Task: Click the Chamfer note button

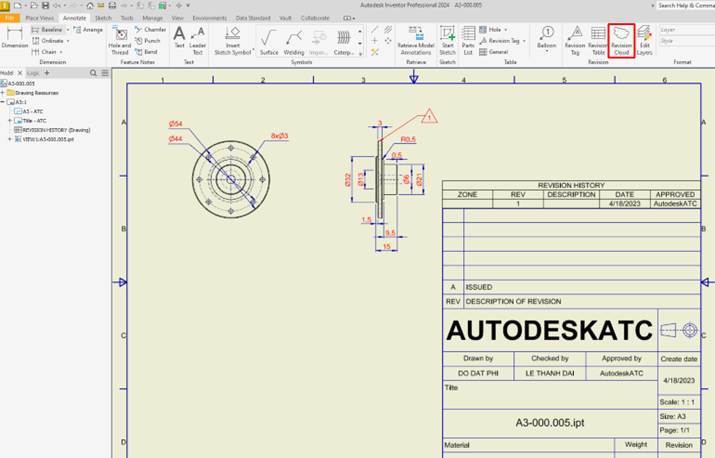Action: point(150,30)
